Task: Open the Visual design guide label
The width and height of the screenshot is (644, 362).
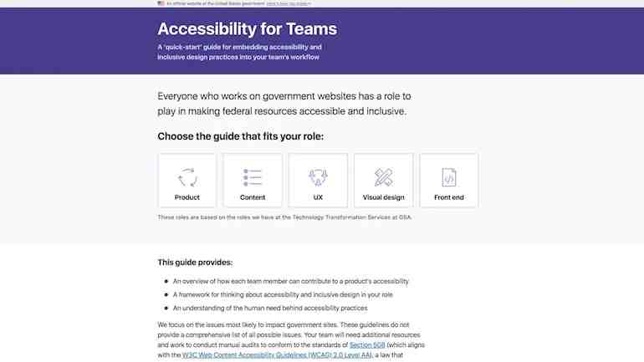Action: pyautogui.click(x=383, y=197)
